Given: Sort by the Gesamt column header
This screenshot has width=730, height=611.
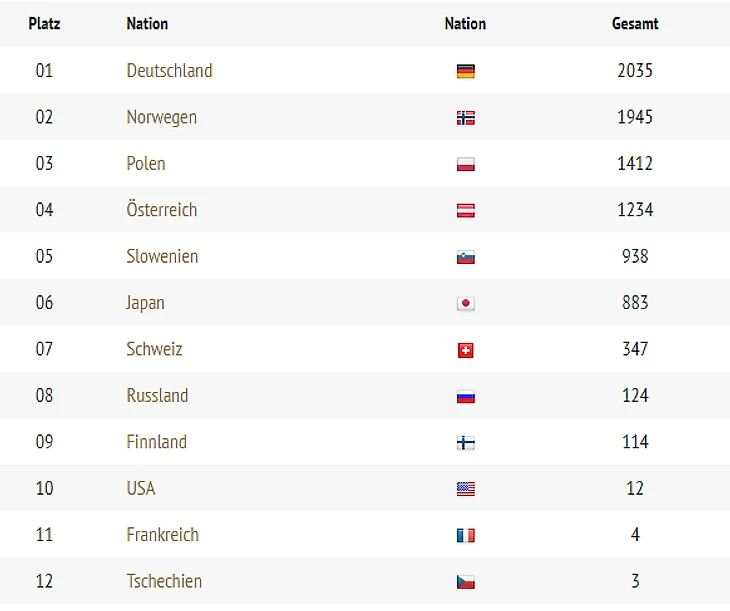Looking at the screenshot, I should (635, 23).
